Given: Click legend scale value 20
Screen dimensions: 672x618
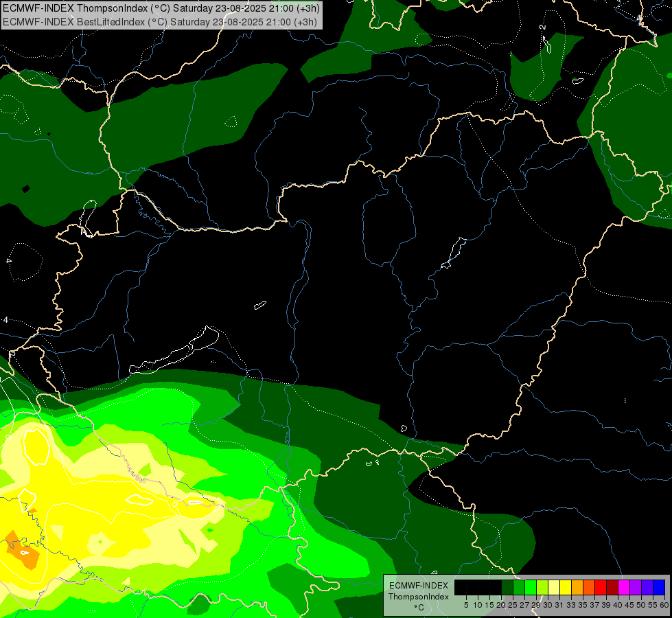Looking at the screenshot, I should (x=501, y=605).
